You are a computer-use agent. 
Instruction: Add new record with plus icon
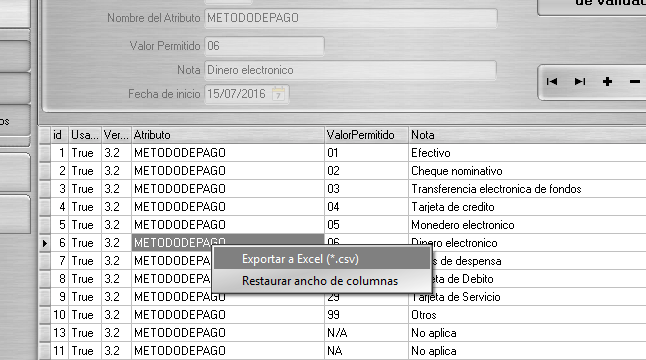click(607, 82)
